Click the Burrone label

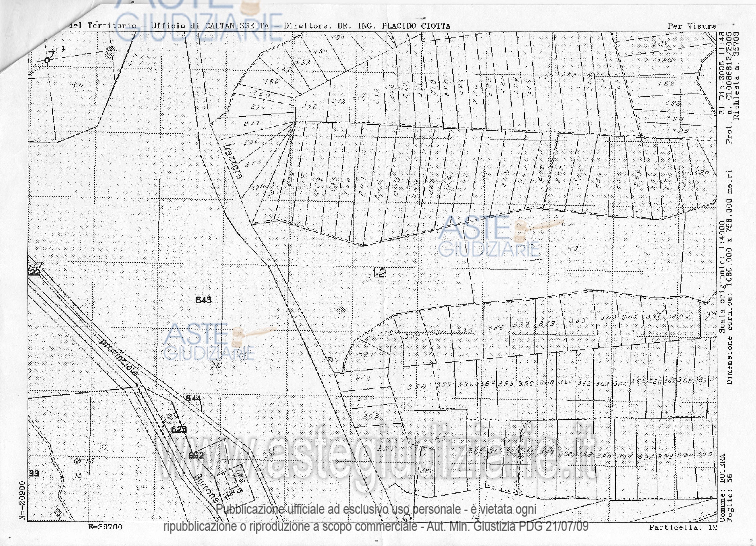[x=206, y=489]
